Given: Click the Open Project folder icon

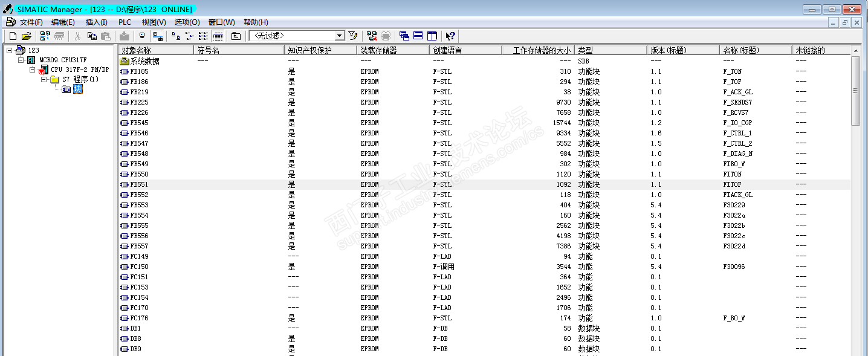Looking at the screenshot, I should click(x=26, y=36).
